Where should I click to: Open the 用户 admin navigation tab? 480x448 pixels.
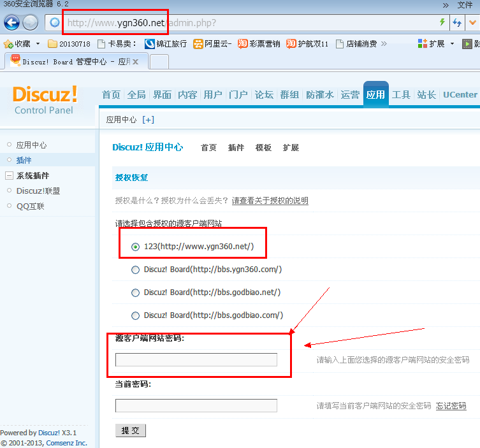coord(213,95)
